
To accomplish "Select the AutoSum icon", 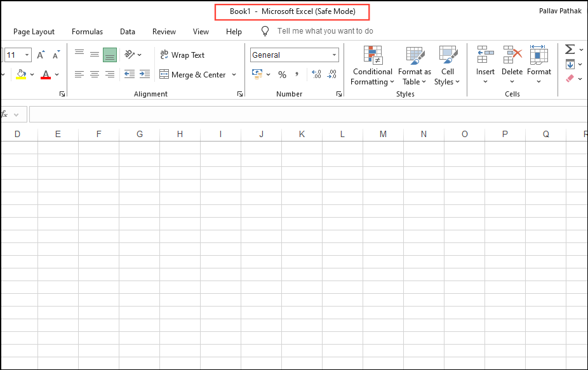I will (x=568, y=49).
